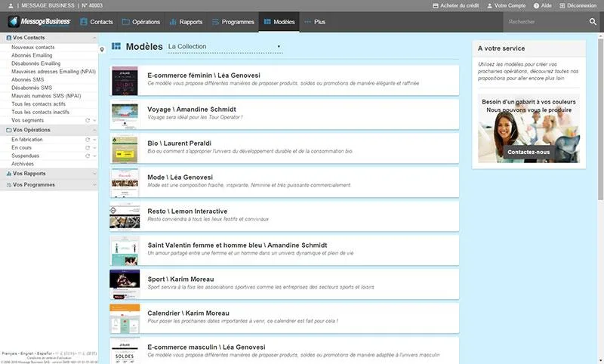Open the La Collection dropdown
The height and width of the screenshot is (364, 604).
point(225,47)
